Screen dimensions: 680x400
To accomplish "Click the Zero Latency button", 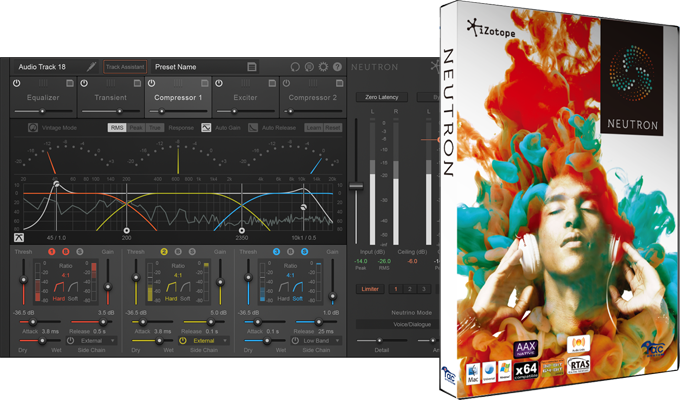I will click(x=382, y=97).
